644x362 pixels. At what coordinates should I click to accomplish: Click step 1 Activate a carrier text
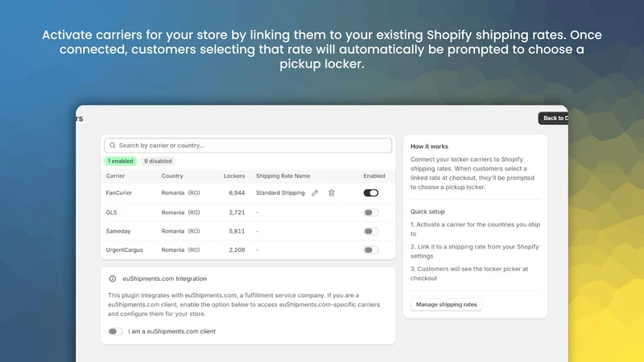475,229
